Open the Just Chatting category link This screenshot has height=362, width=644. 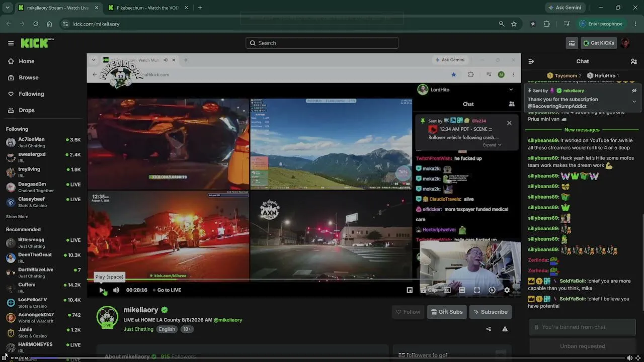[138, 329]
